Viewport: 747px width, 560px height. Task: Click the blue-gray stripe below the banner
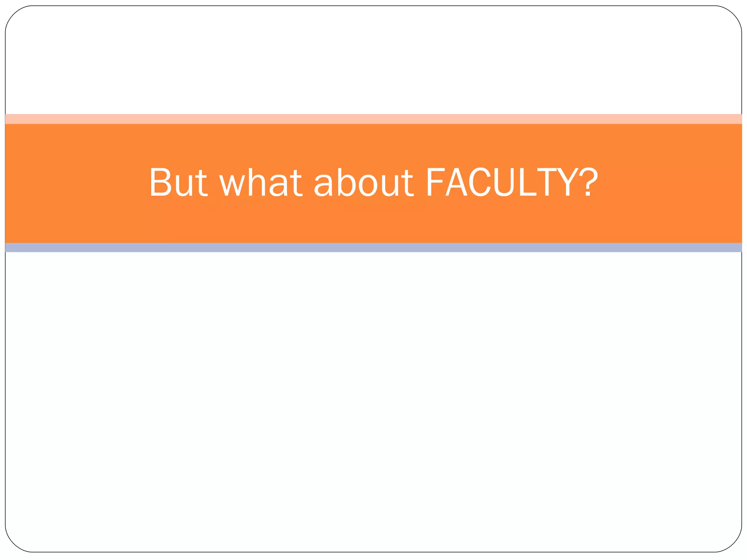point(373,248)
